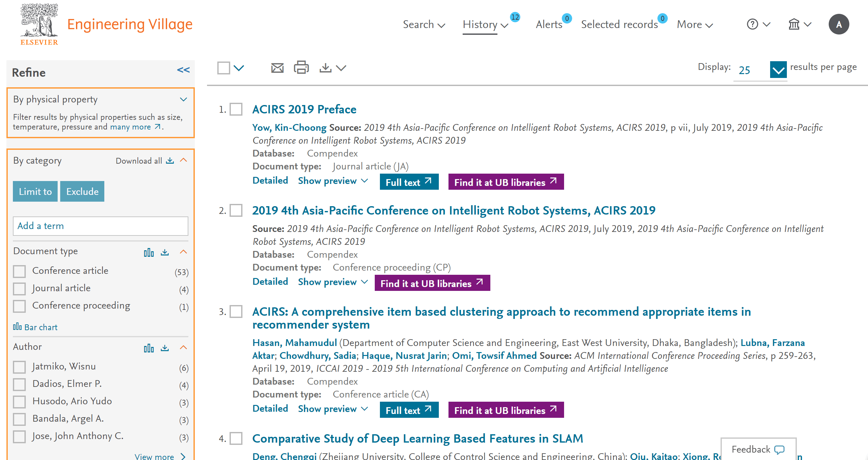Click Find it at UB libraries for result 2
Screen dimensions: 868x460
[x=432, y=283]
